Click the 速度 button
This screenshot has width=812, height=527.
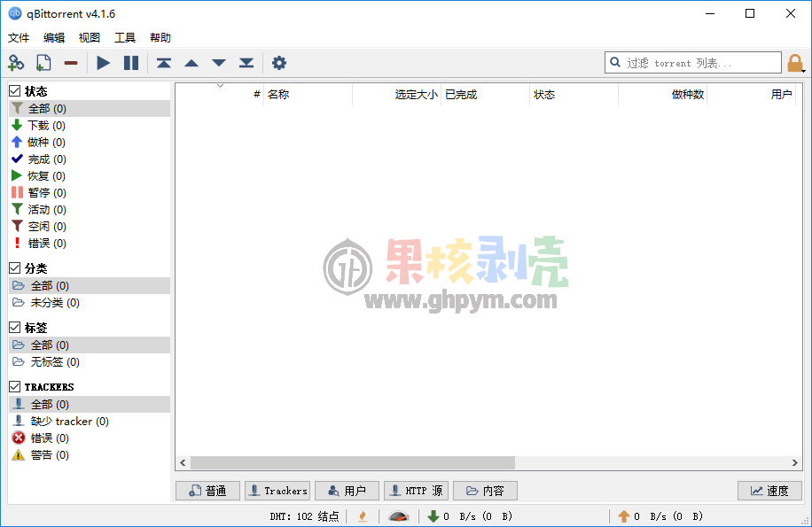click(x=770, y=491)
